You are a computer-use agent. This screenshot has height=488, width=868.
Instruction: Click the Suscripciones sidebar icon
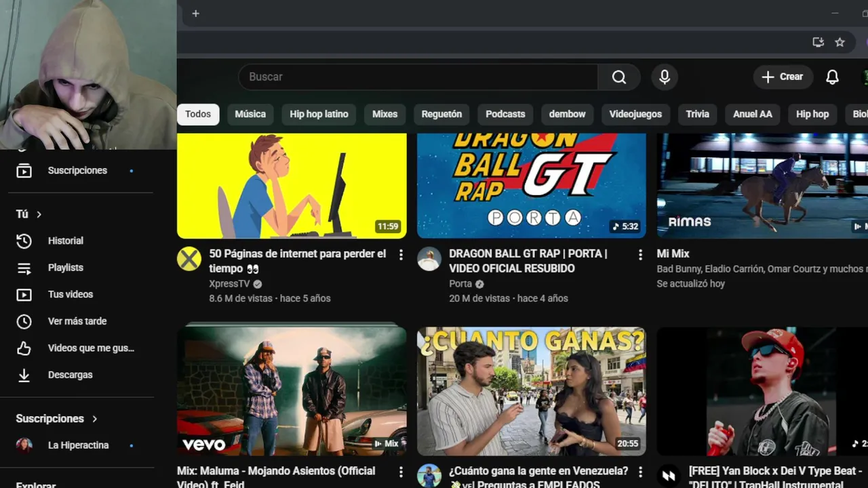point(24,170)
